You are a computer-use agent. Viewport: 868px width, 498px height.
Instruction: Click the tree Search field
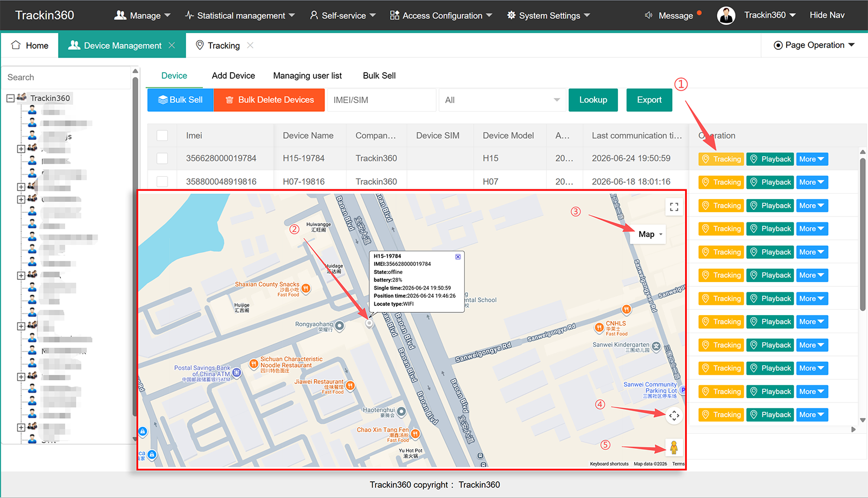[66, 78]
